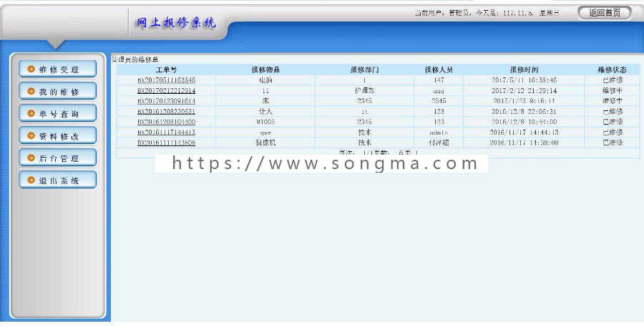This screenshot has height=326, width=644.
Task: Select the 摄像机 item cell
Action: pos(265,143)
